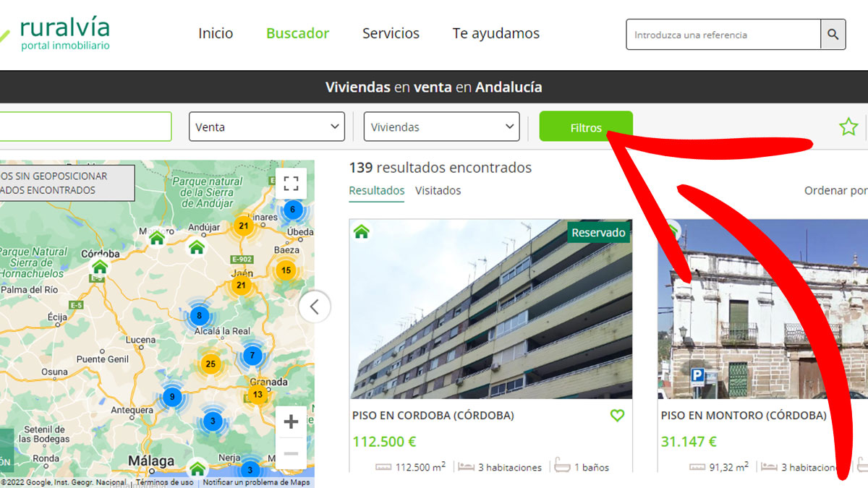Click the search magnifier icon
This screenshot has height=488, width=868.
click(x=833, y=34)
